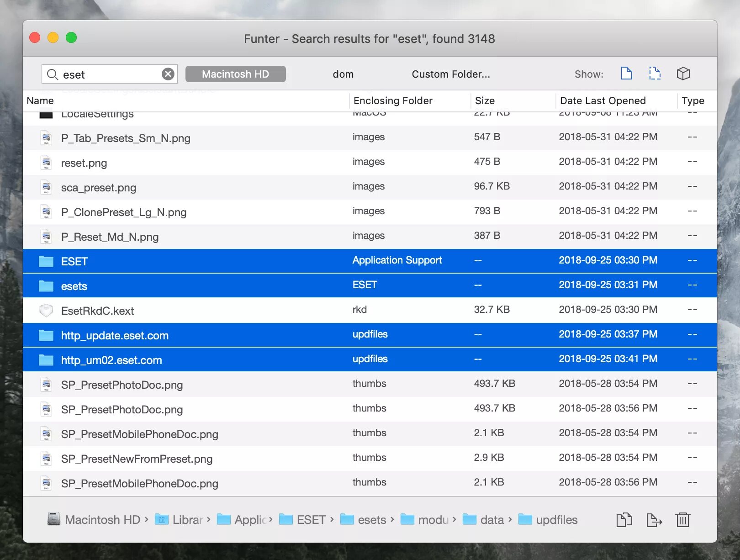This screenshot has height=560, width=740.
Task: Focus the eset search field
Action: pos(110,74)
